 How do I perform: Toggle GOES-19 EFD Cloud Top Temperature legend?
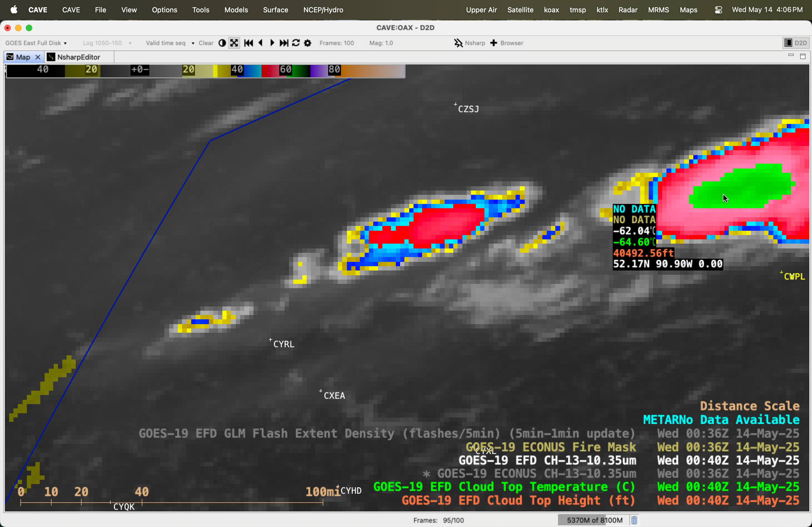click(586, 487)
